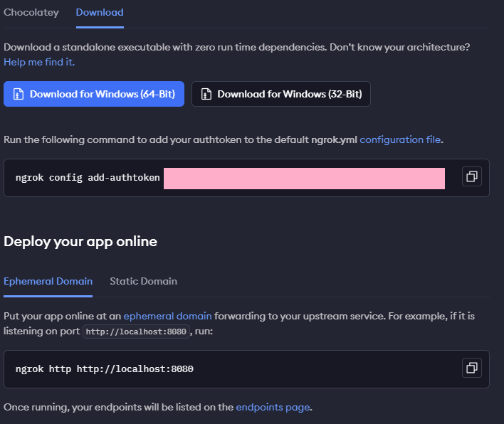Open the Ephemeral Domain tab
This screenshot has width=504, height=424.
point(48,282)
